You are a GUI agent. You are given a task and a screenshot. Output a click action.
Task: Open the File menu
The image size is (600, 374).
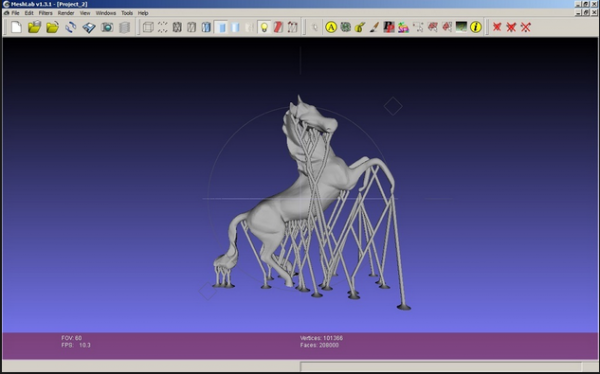[15, 13]
